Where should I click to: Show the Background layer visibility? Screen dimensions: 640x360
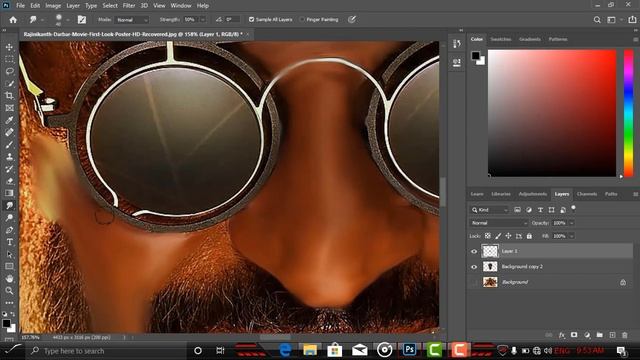474,282
